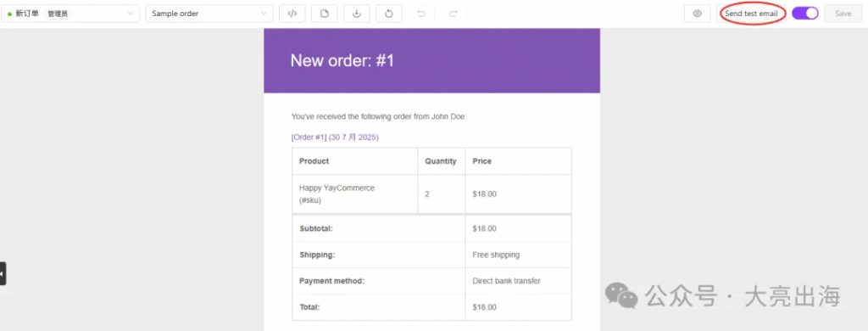Click the 管理员 recipient tag

tap(58, 14)
